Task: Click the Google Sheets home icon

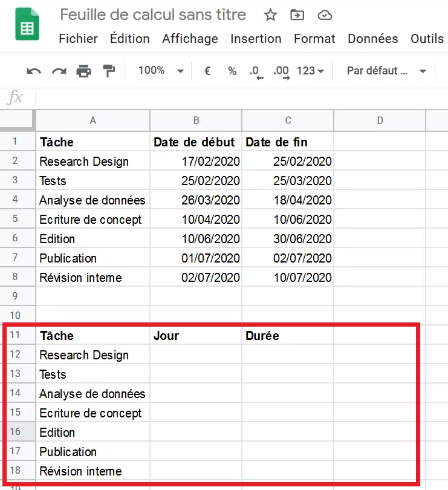Action: point(27,24)
